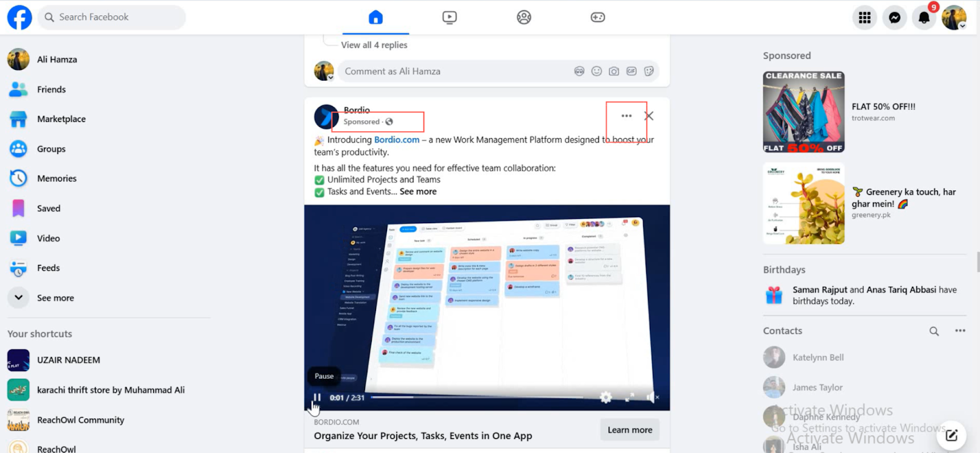Open Messenger from the top bar
Image resolution: width=980 pixels, height=453 pixels.
tap(894, 18)
